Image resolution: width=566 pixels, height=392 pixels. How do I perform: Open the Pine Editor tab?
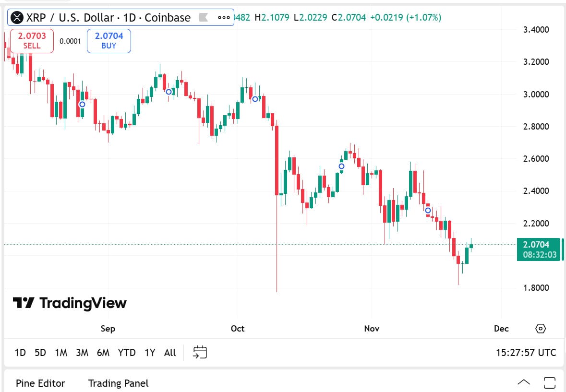40,383
